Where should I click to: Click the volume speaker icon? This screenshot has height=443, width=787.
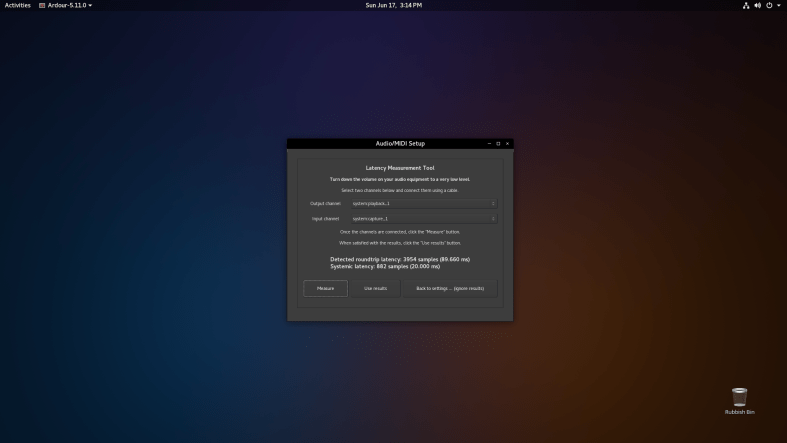pyautogui.click(x=757, y=5)
